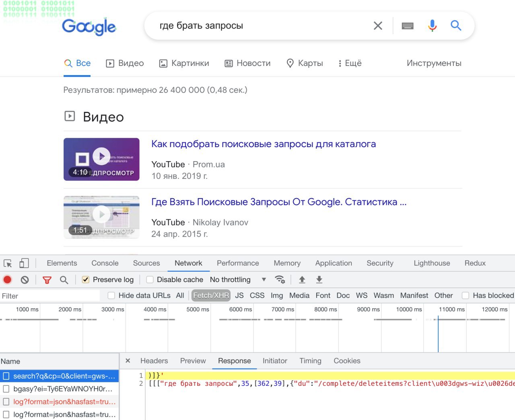This screenshot has height=420, width=515.
Task: Open the Application DevTools tab
Action: tap(334, 263)
